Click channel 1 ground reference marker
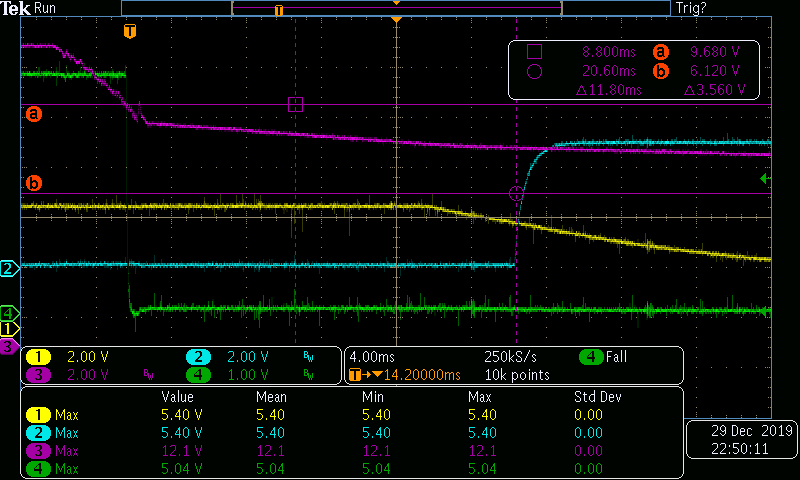 (9, 329)
